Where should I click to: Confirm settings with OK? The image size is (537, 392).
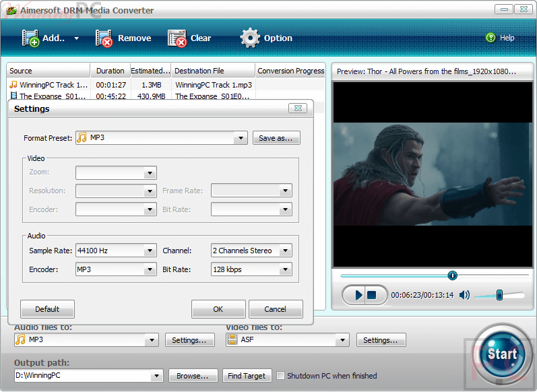218,309
